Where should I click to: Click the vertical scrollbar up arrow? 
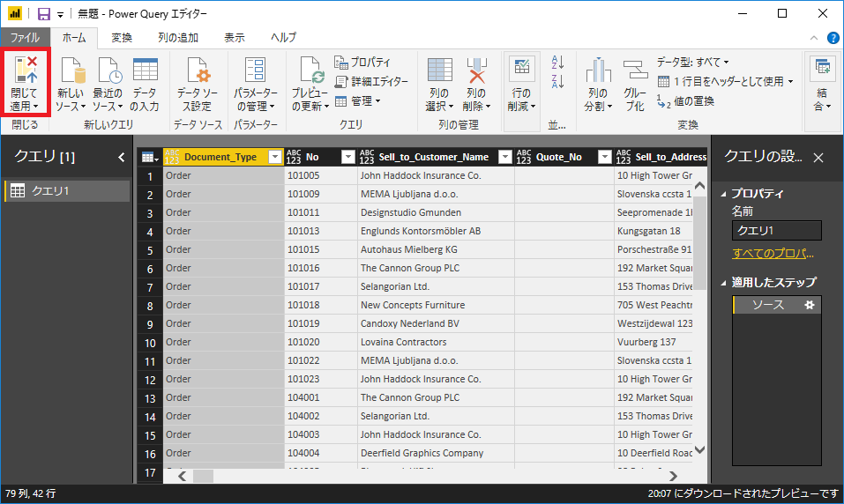point(699,186)
